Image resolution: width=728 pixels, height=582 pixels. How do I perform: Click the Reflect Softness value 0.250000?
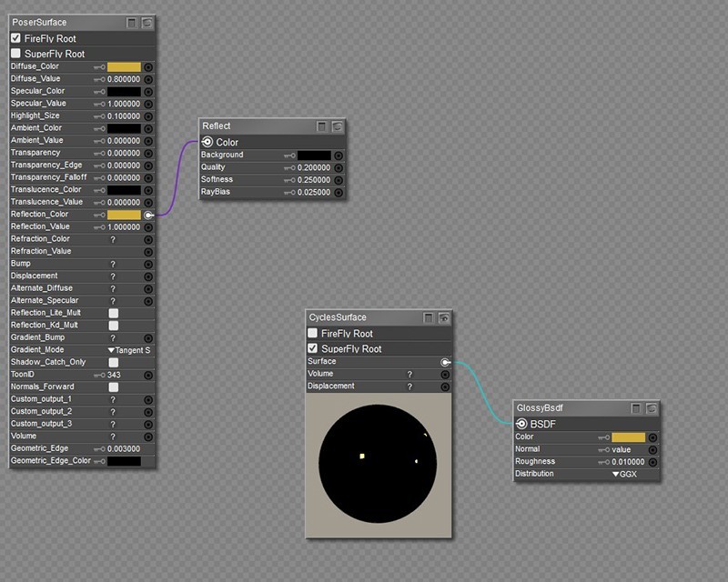314,180
